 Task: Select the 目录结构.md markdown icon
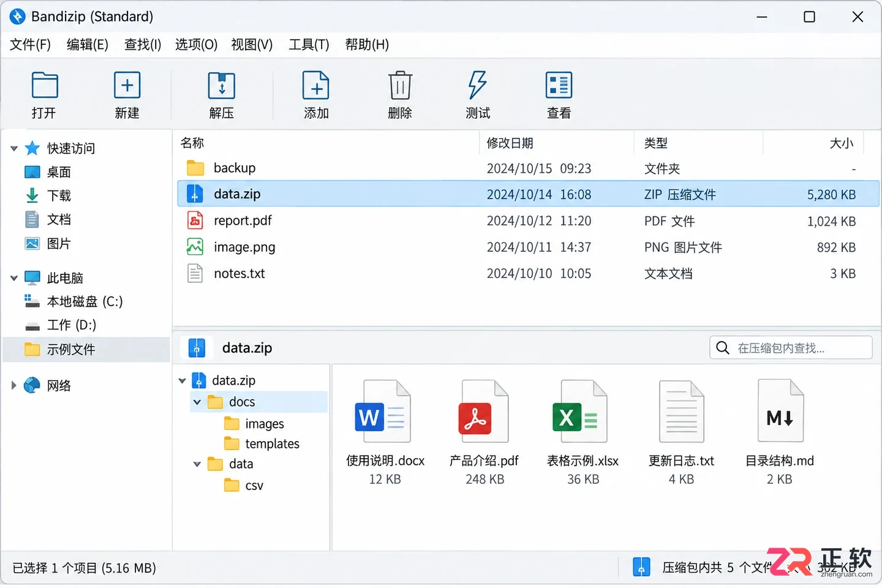coord(780,411)
